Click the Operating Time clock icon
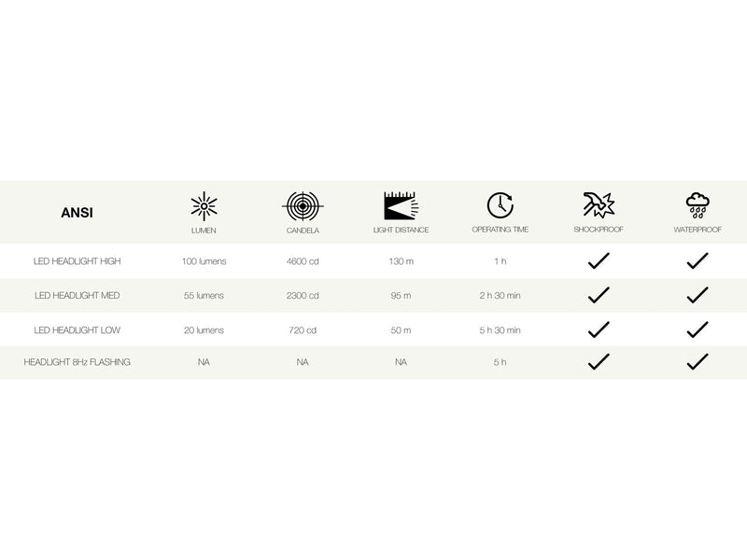This screenshot has height=560, width=747. click(500, 205)
